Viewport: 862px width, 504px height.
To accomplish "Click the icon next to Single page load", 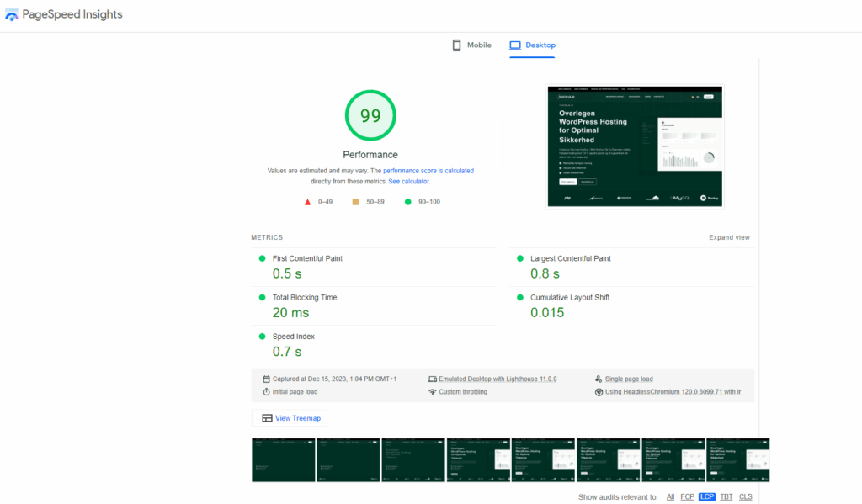I will (x=597, y=379).
